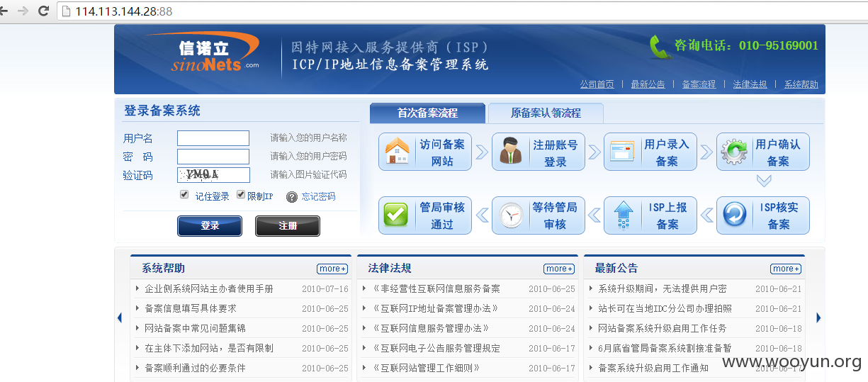Click the house icon for 访问备案网站
The image size is (868, 382).
point(397,152)
